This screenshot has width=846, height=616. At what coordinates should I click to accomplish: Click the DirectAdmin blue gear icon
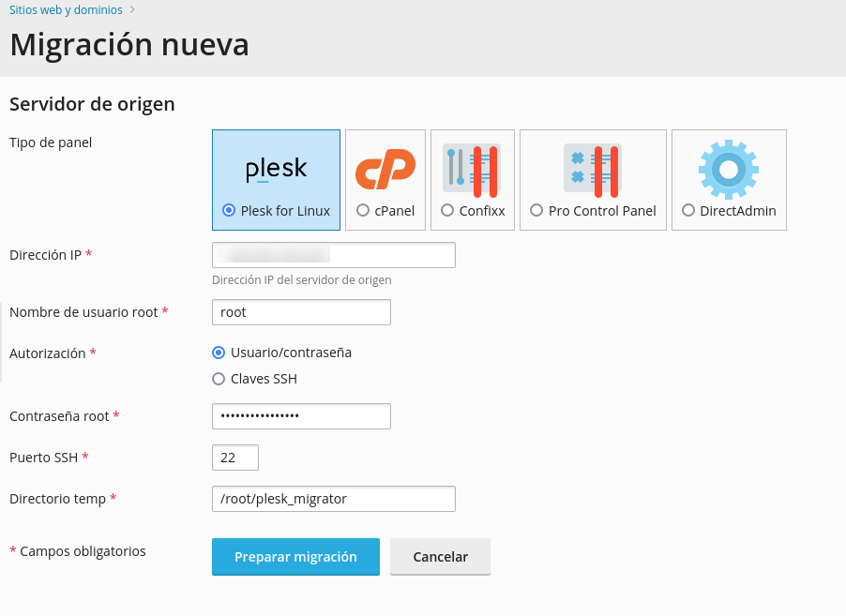(x=729, y=170)
